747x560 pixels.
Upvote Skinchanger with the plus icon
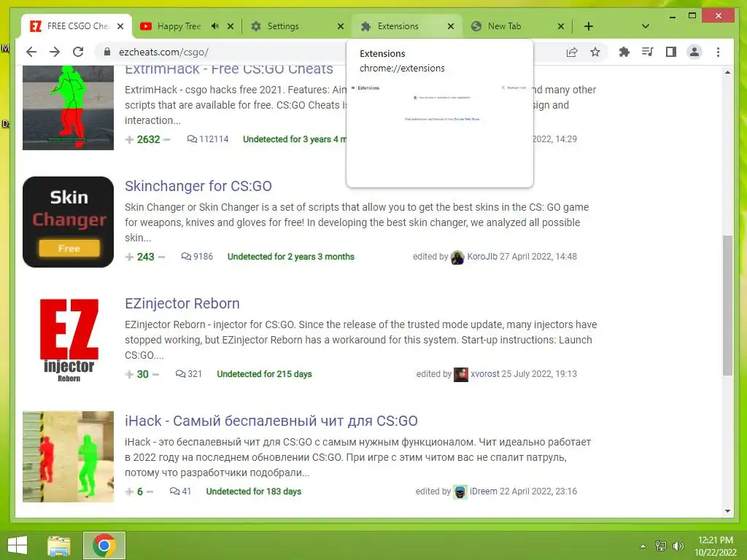(x=129, y=257)
